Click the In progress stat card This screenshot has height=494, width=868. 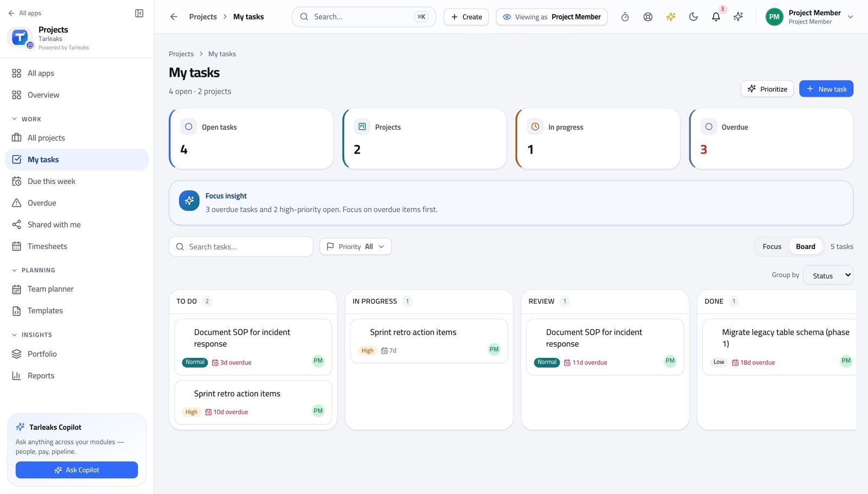click(x=598, y=139)
